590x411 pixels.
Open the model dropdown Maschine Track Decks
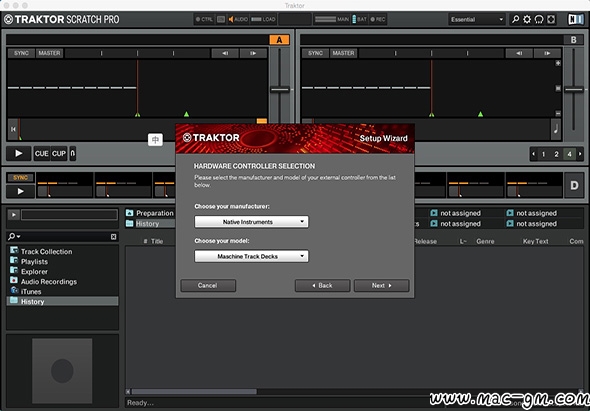pos(251,256)
